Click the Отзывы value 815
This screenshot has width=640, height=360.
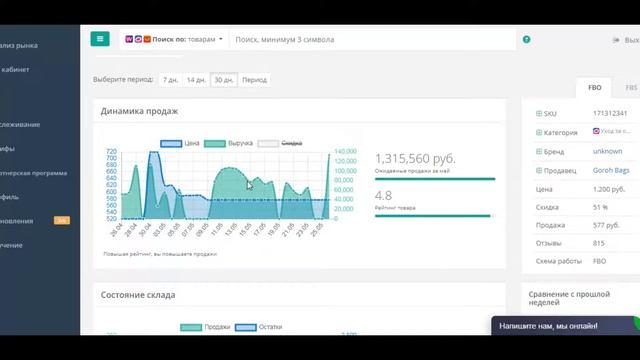click(598, 243)
